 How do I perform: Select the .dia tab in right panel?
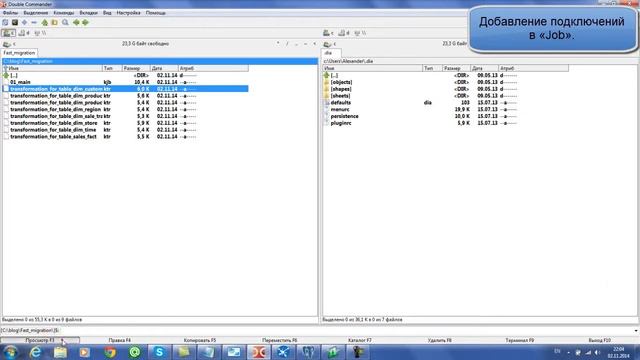(331, 53)
